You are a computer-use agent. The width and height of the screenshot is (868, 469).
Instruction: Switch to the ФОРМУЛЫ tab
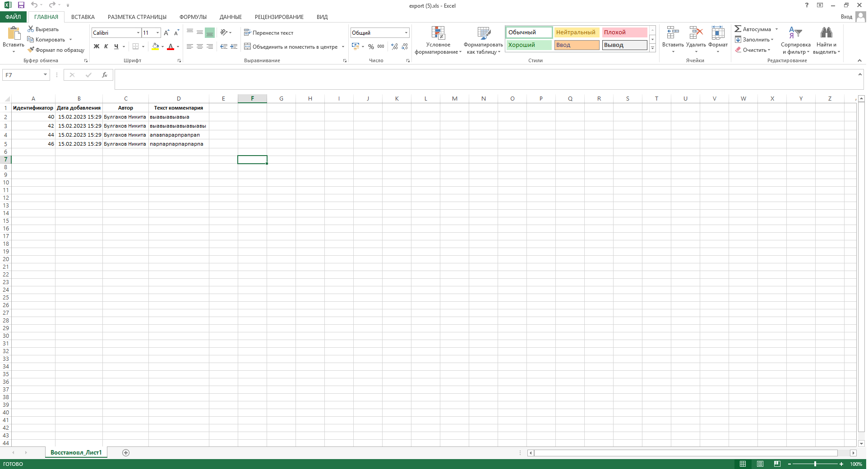193,17
